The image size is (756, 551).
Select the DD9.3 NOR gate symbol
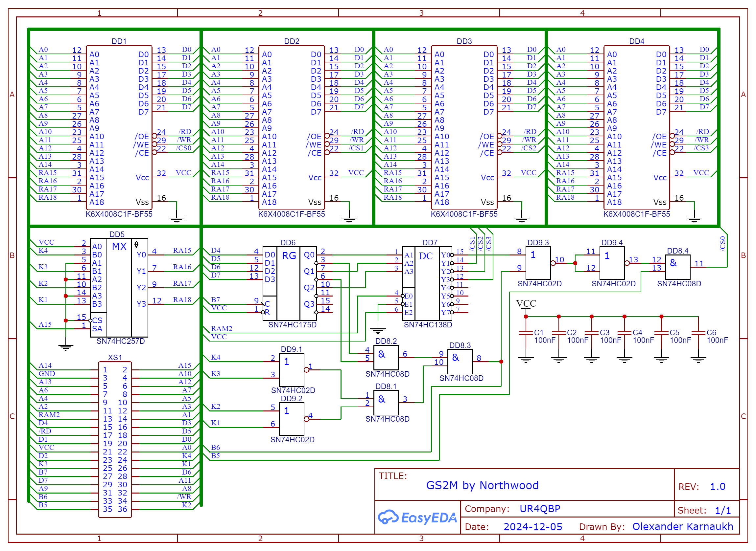538,263
